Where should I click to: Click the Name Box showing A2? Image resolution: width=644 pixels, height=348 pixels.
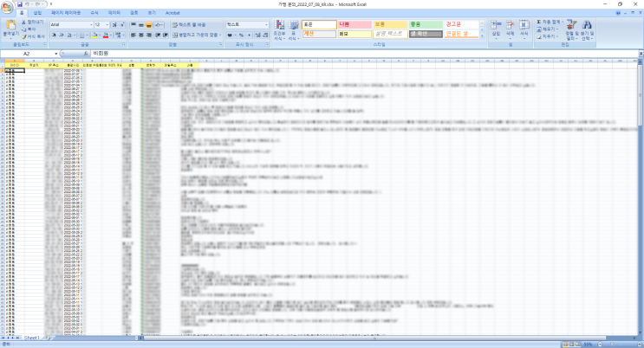[29, 54]
